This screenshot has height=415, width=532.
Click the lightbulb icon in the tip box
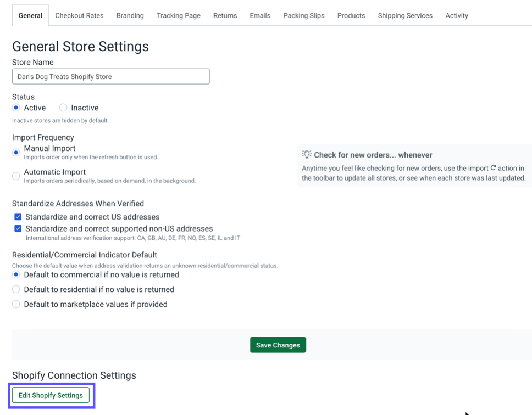pos(307,155)
